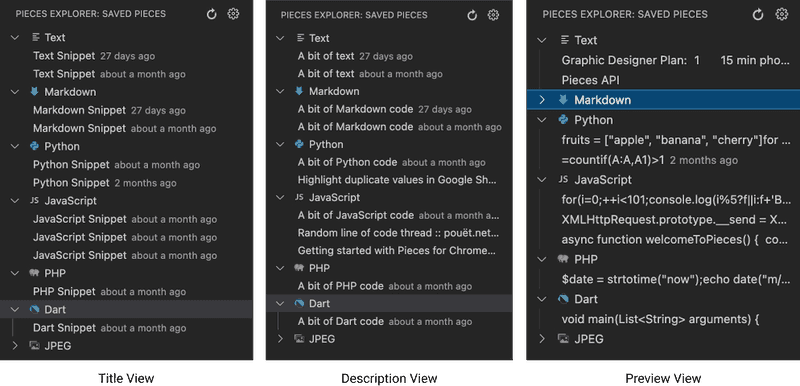Image resolution: width=800 pixels, height=386 pixels.
Task: Click Markdown icon in Description View
Action: click(299, 91)
